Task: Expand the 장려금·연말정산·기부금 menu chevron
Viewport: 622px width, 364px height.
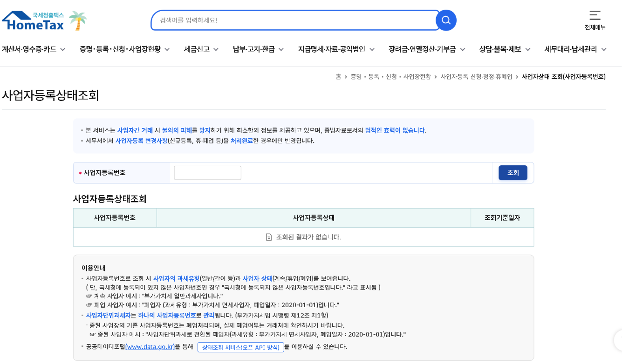Action: click(x=462, y=49)
